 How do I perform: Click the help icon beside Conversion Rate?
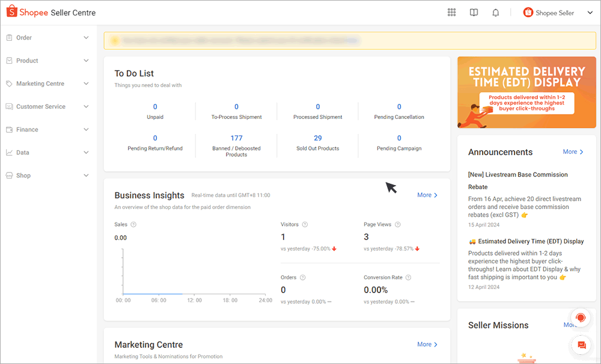(408, 278)
